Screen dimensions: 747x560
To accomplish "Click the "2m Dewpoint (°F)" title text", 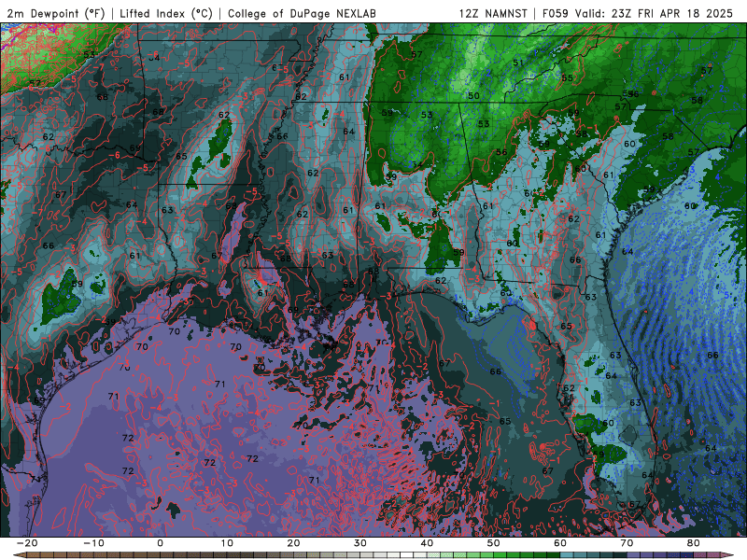I will tap(55, 14).
